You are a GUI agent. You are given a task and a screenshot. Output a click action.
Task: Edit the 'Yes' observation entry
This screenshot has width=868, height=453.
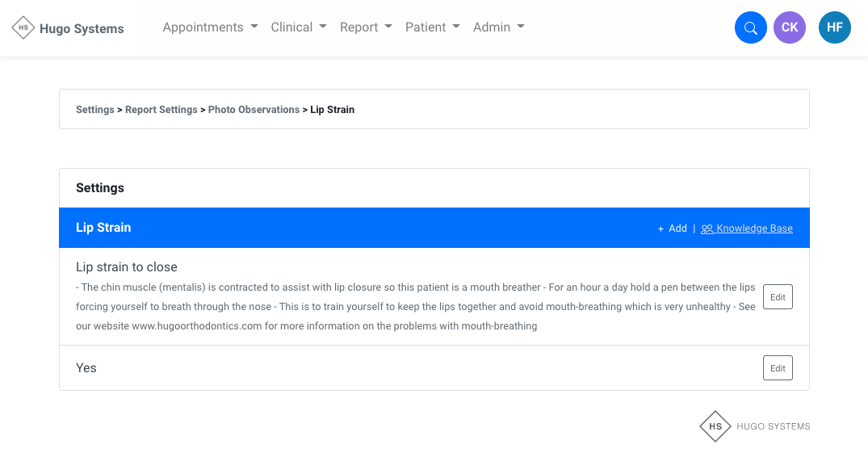[778, 368]
